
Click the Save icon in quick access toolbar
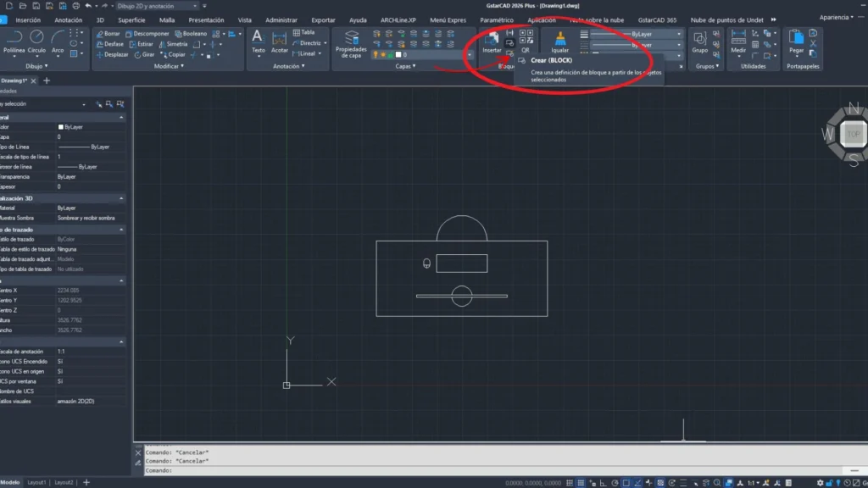pyautogui.click(x=36, y=6)
